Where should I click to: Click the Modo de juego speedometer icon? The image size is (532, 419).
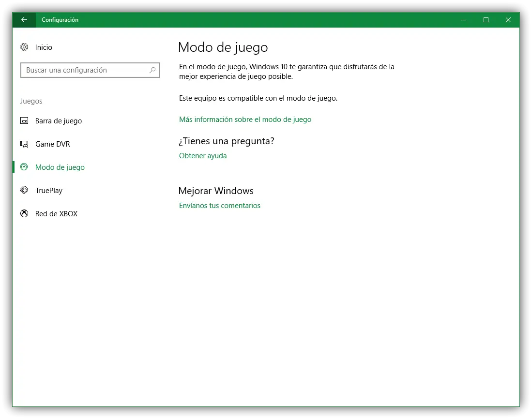pyautogui.click(x=24, y=167)
